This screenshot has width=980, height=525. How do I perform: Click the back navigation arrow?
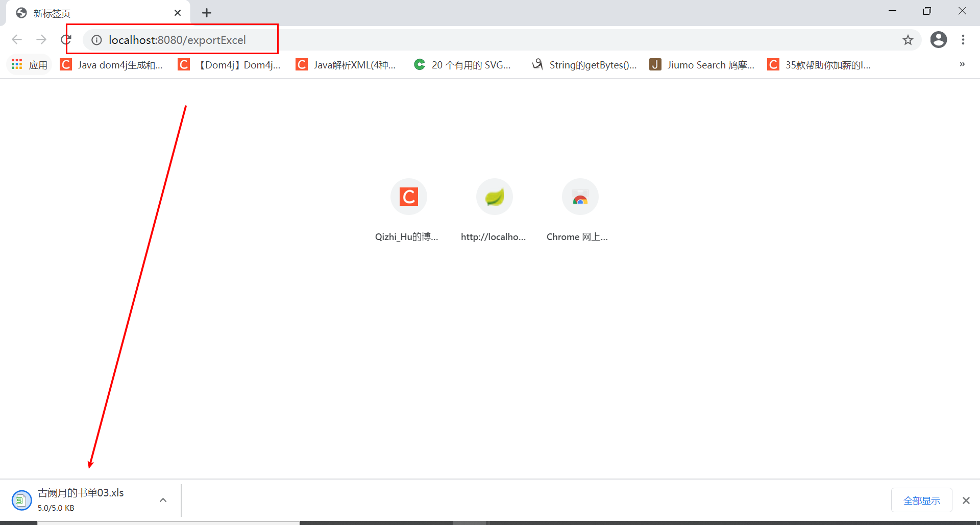17,39
